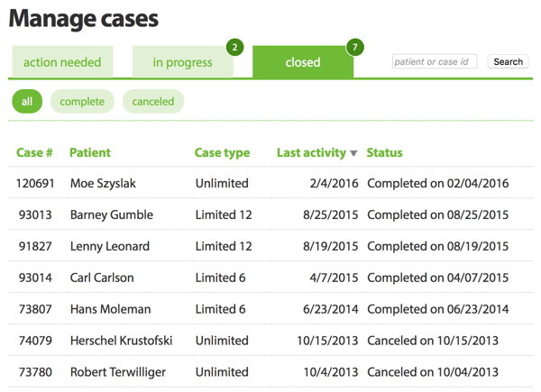Open Herschel Krustofski's canceled case
Viewport: 541px width, 392px height.
[x=270, y=341]
